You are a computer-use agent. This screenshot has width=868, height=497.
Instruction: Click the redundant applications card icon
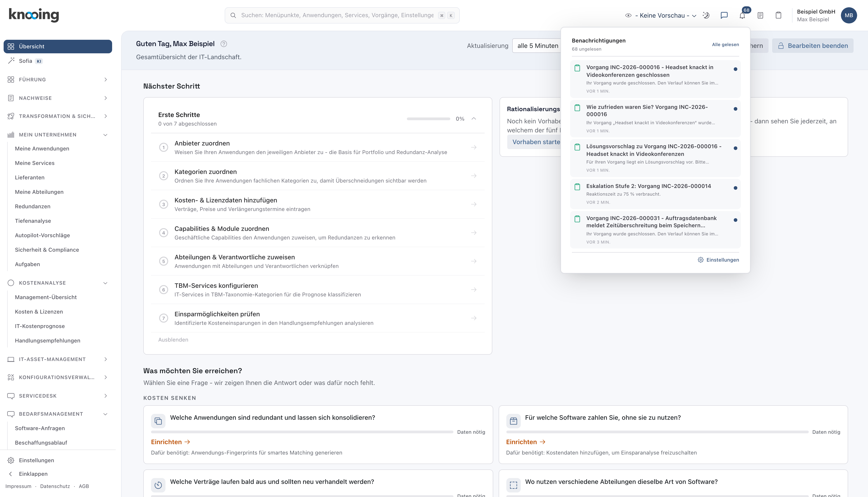(x=158, y=421)
